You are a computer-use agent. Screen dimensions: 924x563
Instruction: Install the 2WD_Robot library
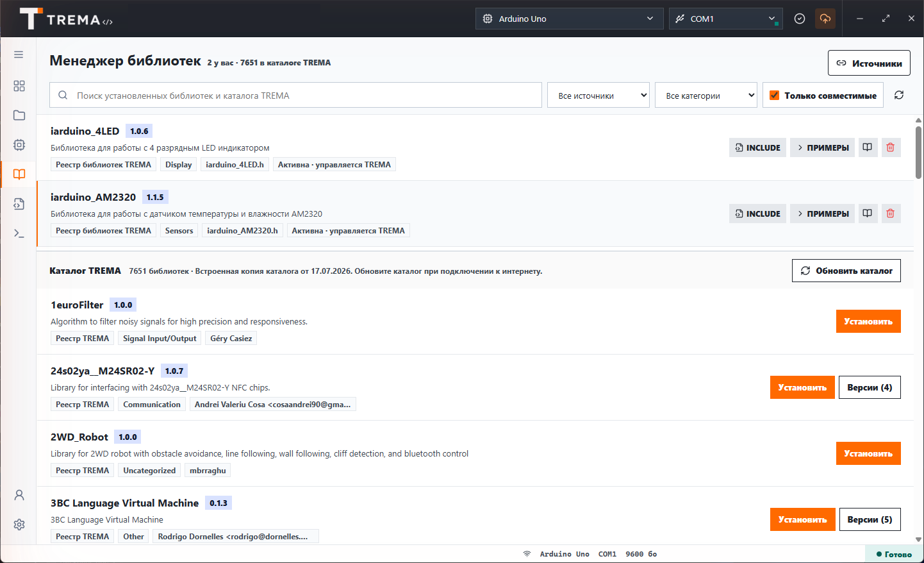click(868, 453)
